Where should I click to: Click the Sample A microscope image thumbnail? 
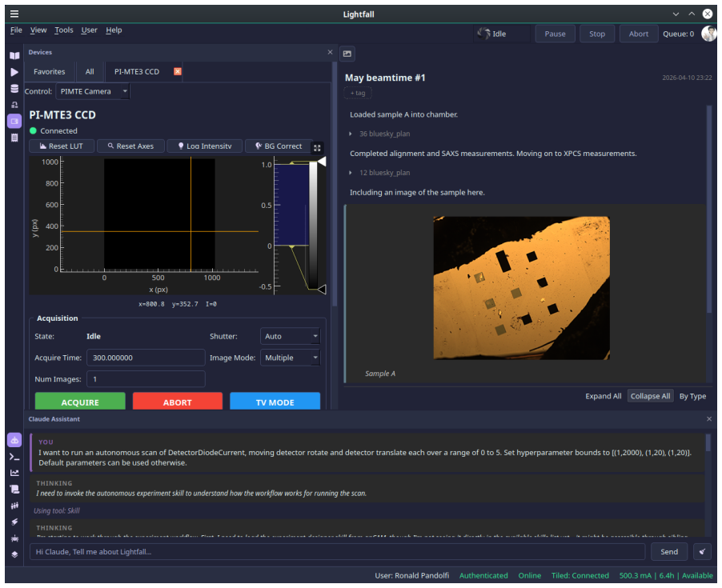pos(521,288)
